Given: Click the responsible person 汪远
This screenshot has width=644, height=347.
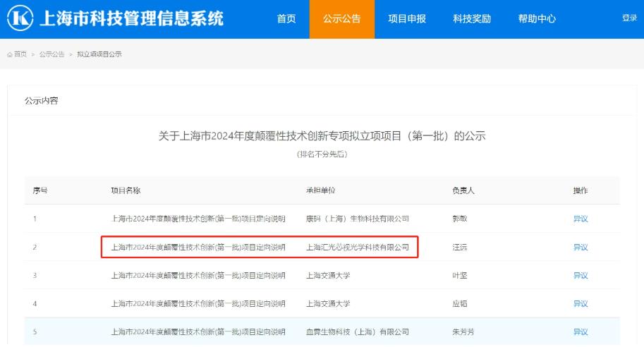Looking at the screenshot, I should click(460, 248).
